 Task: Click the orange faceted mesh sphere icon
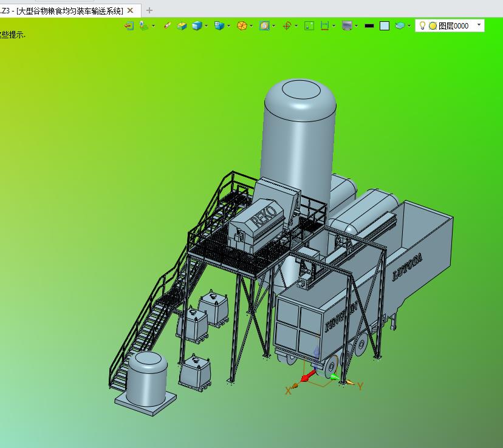click(x=242, y=25)
